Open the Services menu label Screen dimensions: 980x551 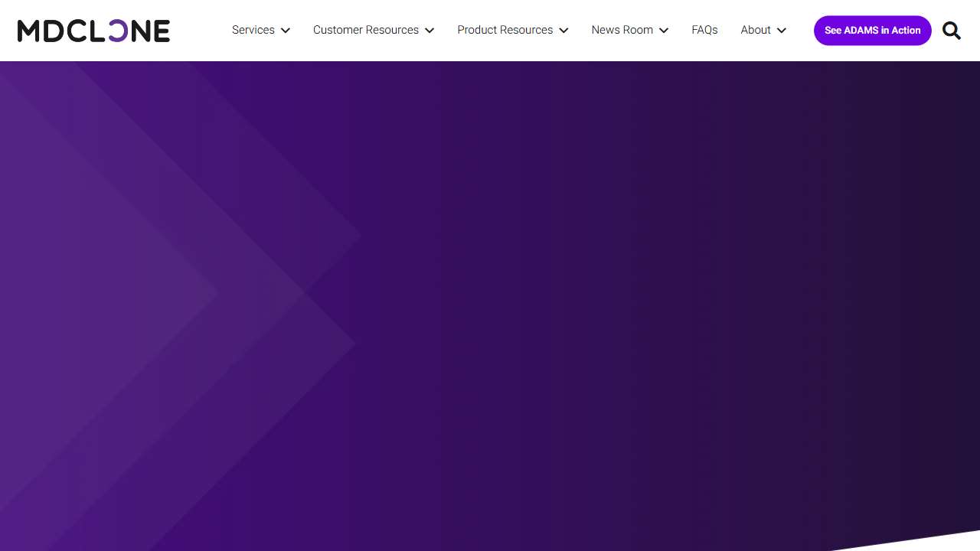pos(253,30)
